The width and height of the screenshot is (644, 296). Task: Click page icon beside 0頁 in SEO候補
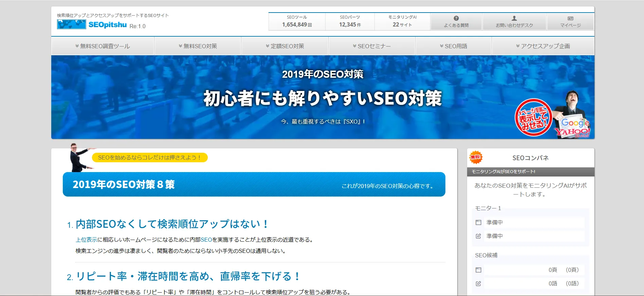tap(478, 270)
